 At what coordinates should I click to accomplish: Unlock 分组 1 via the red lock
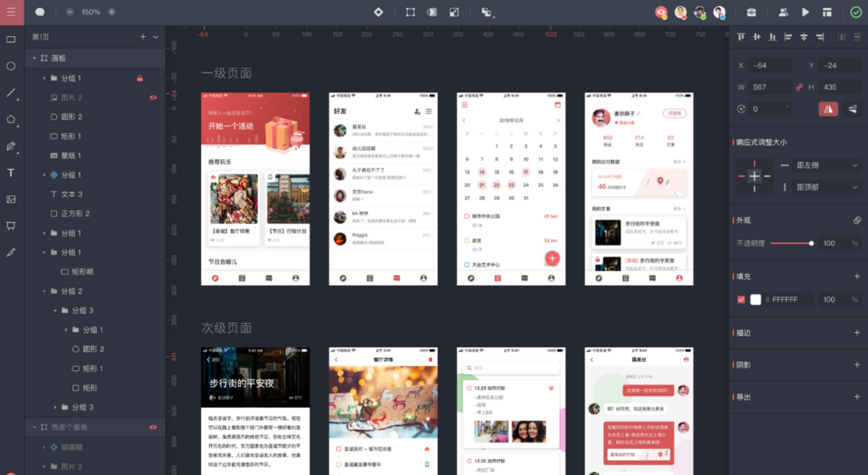(x=140, y=78)
